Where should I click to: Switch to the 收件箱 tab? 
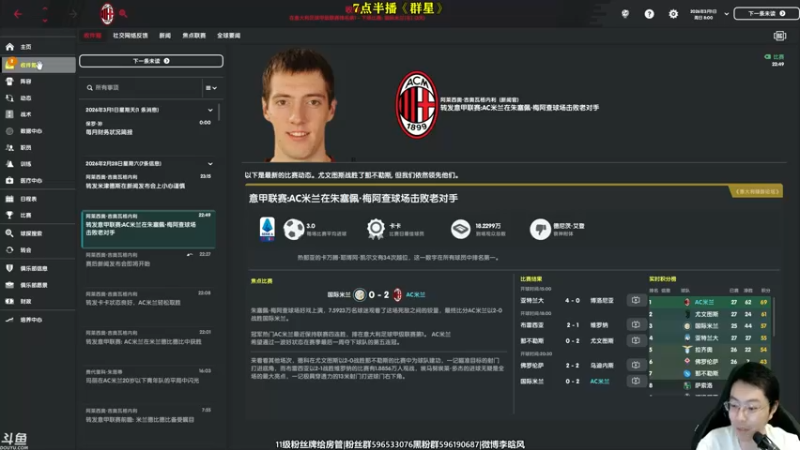[92, 36]
